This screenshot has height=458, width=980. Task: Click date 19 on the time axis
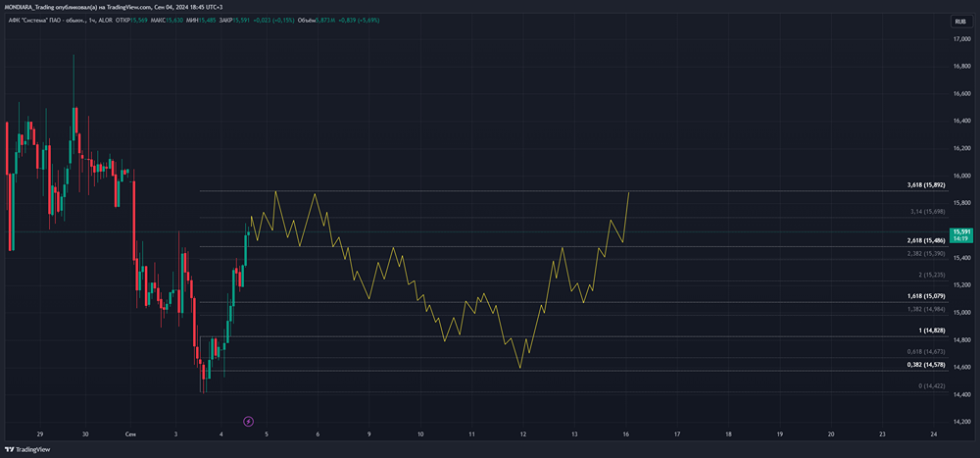[779, 434]
